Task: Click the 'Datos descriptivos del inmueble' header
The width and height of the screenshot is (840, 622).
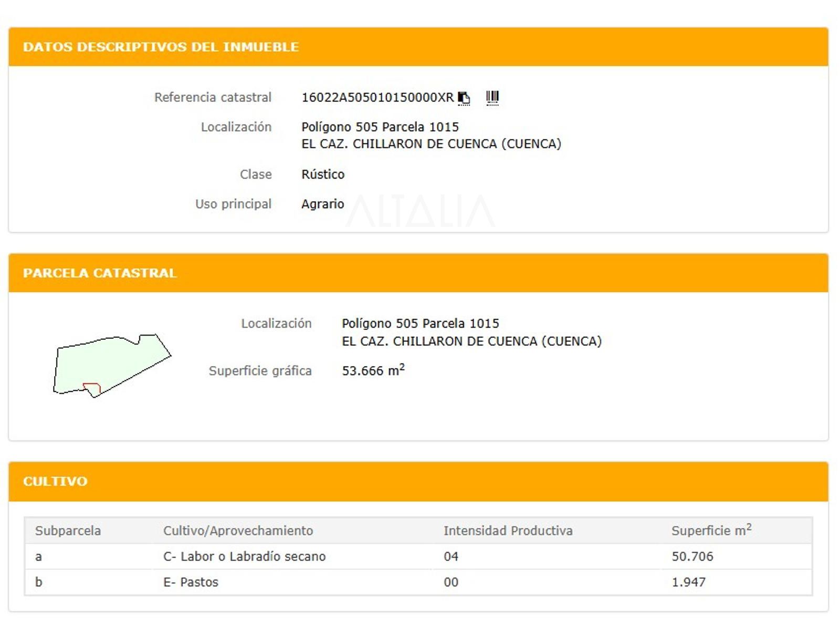Action: click(x=161, y=47)
